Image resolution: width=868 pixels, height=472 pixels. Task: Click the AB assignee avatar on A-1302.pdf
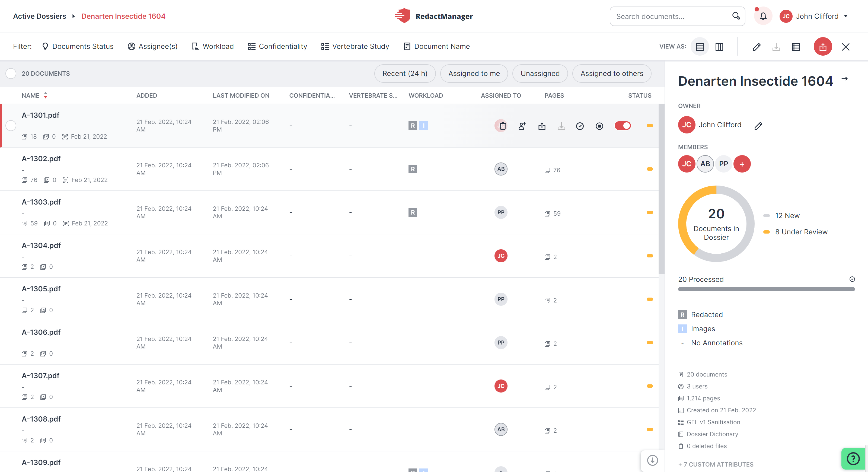coord(501,169)
